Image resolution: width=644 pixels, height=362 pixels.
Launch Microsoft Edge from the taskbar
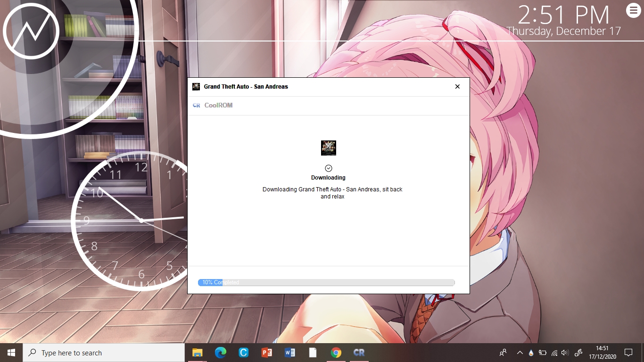pos(220,353)
